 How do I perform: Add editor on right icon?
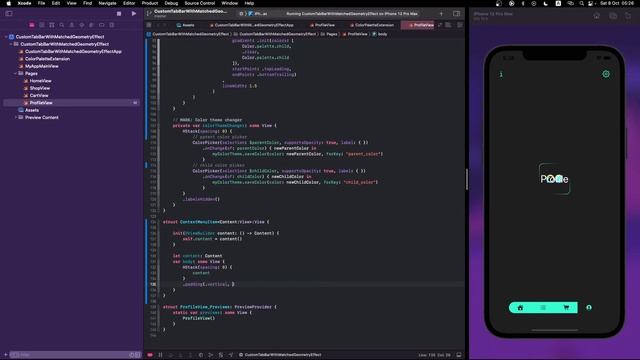click(460, 25)
